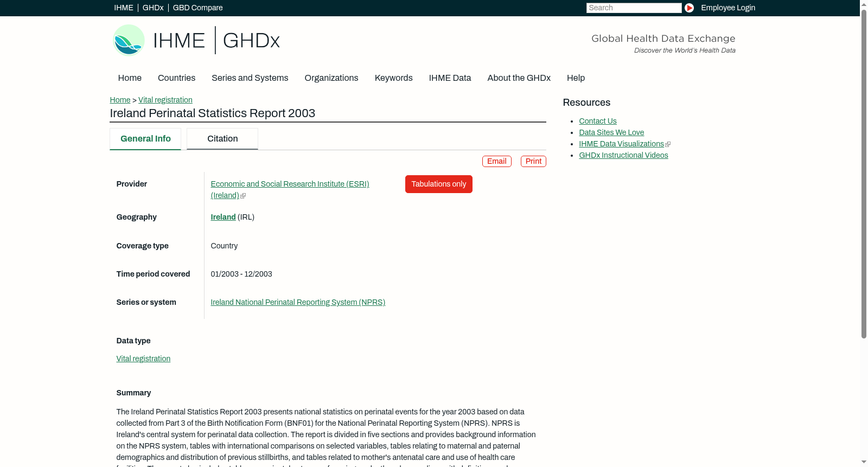Open the Help menu

576,78
